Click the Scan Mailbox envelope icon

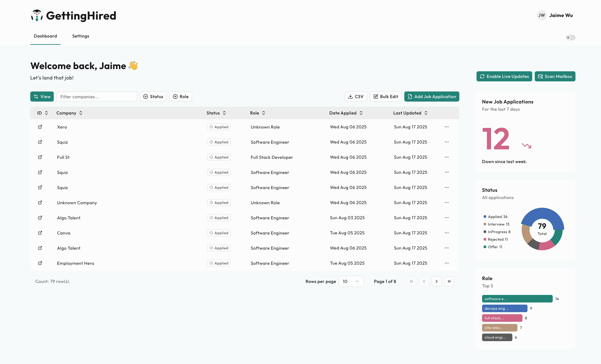[x=540, y=76]
